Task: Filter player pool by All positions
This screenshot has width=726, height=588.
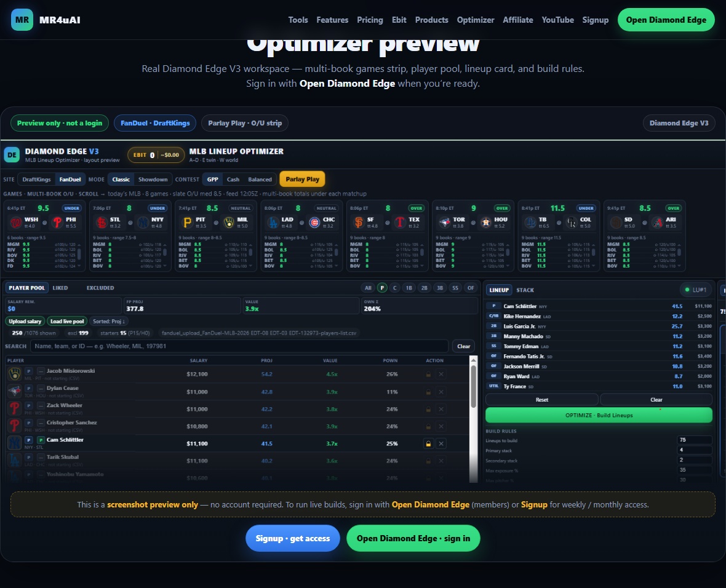Action: [368, 288]
